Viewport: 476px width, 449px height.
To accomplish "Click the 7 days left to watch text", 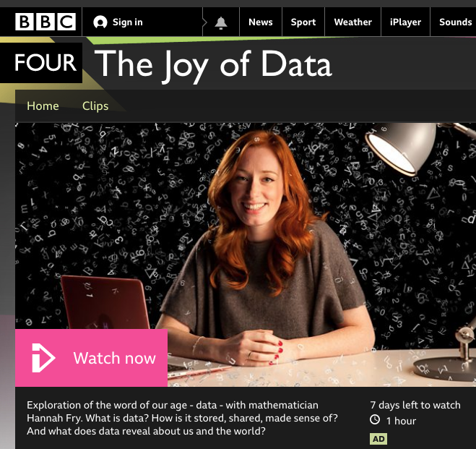I will pyautogui.click(x=415, y=405).
